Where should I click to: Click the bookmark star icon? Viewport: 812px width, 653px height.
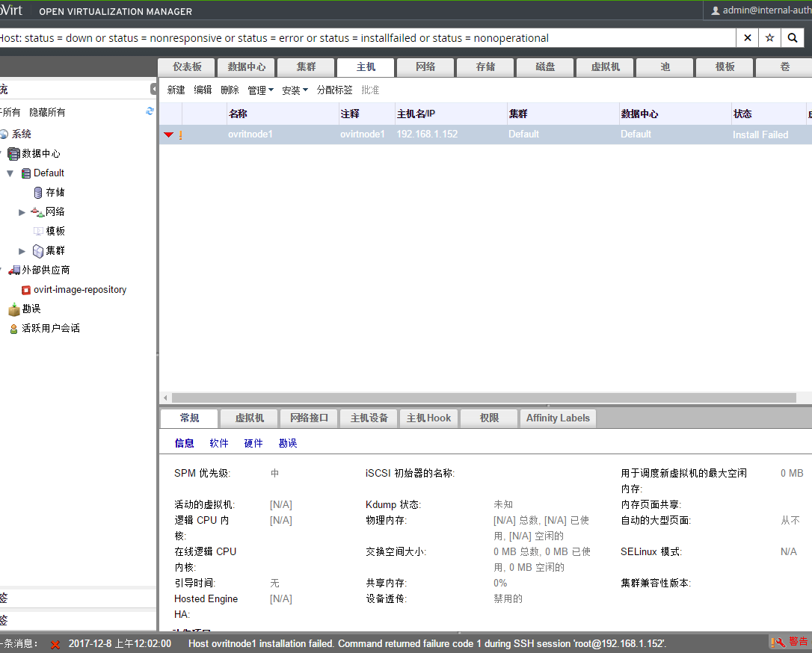pyautogui.click(x=769, y=38)
